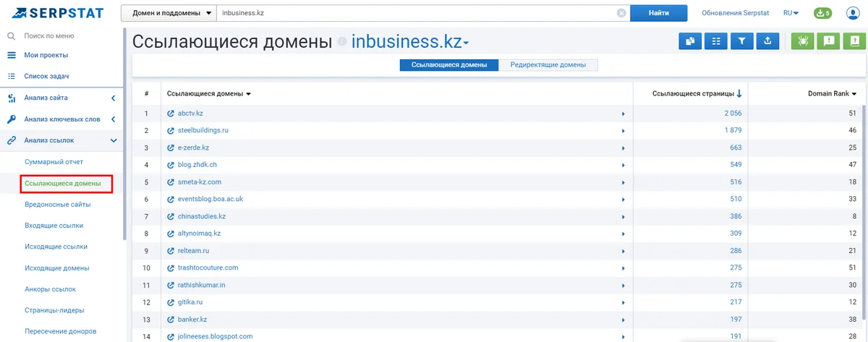
Task: Click the external link icon for relteam.ru
Action: coord(171,251)
